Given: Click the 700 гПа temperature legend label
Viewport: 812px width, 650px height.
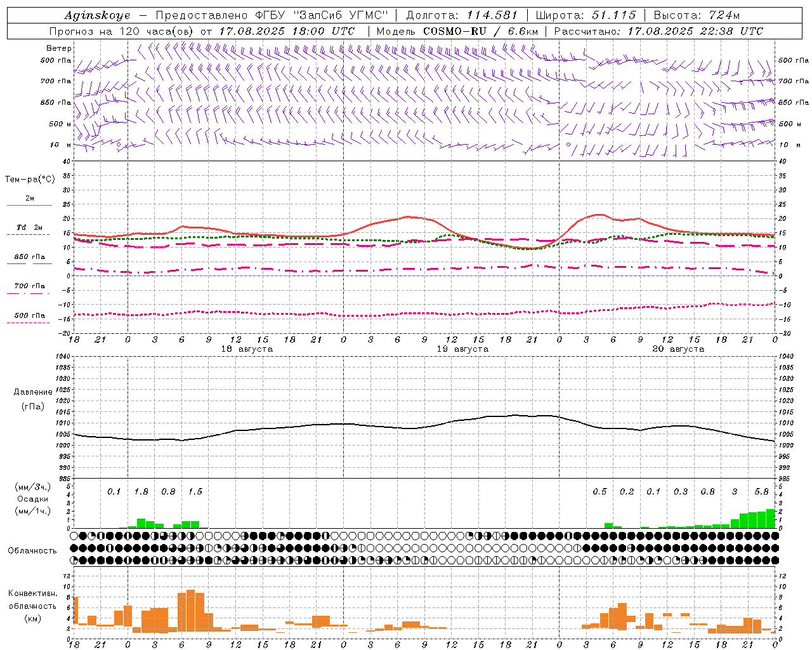Looking at the screenshot, I should [29, 286].
